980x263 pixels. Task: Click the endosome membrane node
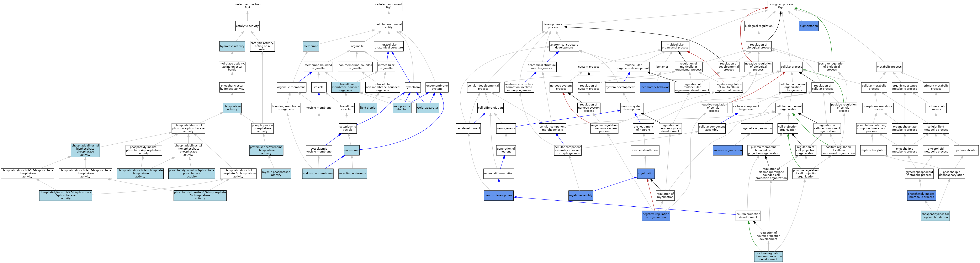318,174
